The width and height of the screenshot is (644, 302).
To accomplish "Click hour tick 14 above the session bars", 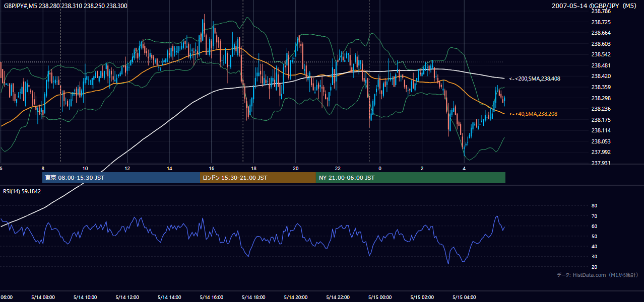I will click(170, 168).
